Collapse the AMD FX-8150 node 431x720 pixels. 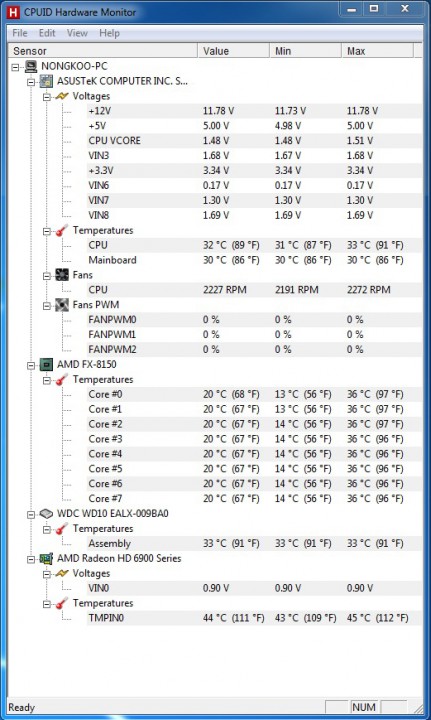pos(31,366)
